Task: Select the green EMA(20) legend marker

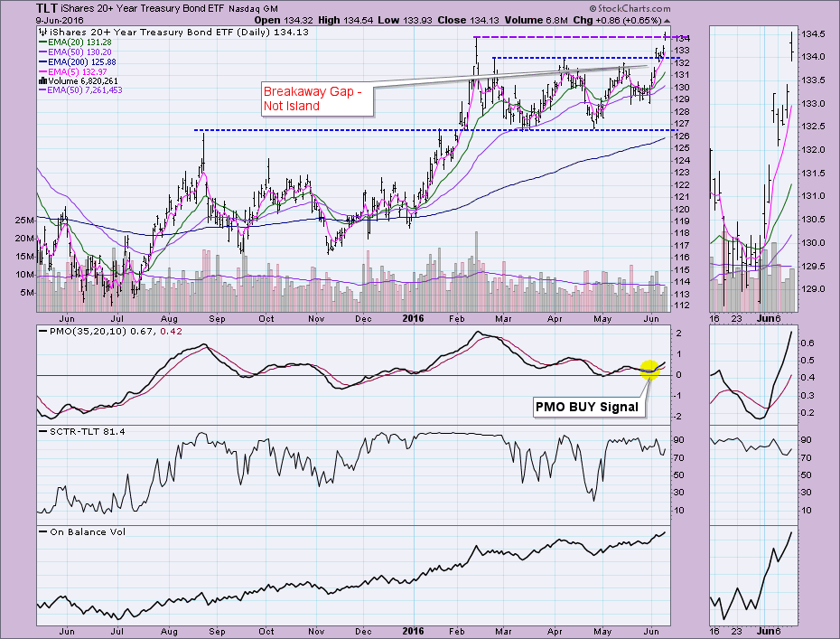Action: click(43, 41)
